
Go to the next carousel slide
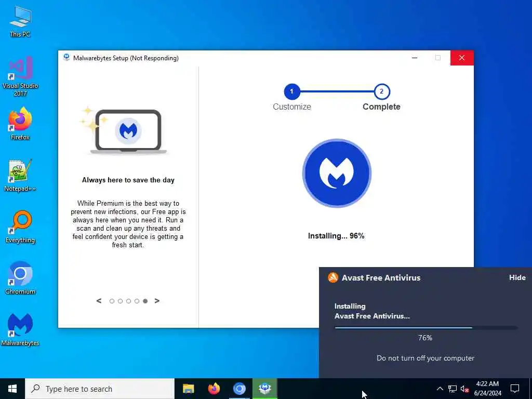pyautogui.click(x=157, y=301)
